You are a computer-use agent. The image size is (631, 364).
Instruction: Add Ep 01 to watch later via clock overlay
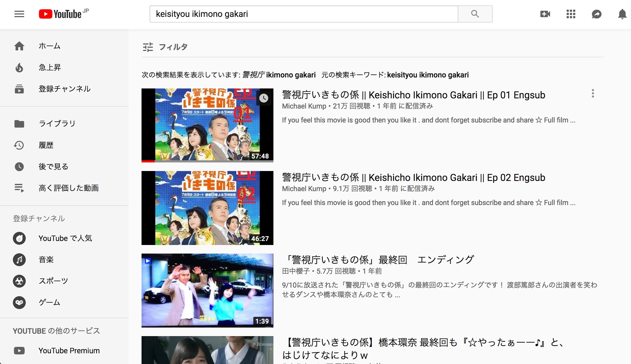click(x=264, y=98)
